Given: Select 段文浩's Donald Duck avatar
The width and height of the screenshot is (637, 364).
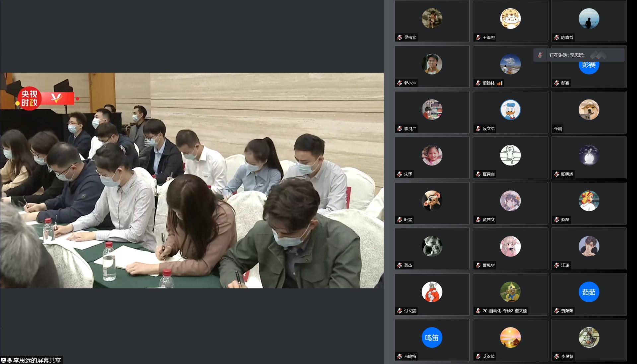Looking at the screenshot, I should click(510, 110).
